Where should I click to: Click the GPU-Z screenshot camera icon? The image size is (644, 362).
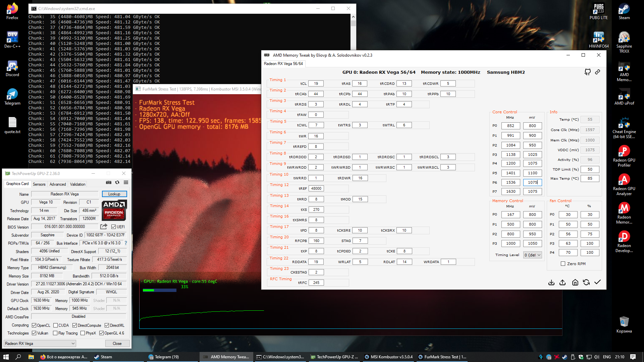click(109, 183)
